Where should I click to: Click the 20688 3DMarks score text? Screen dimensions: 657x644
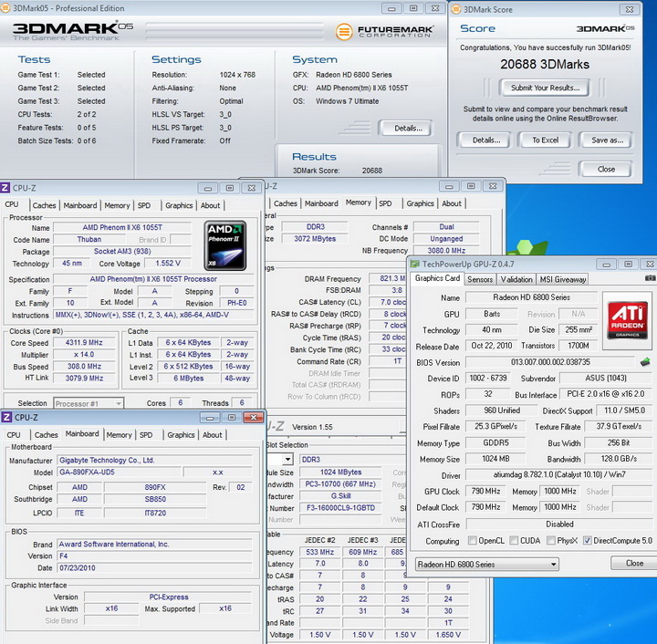pyautogui.click(x=545, y=64)
